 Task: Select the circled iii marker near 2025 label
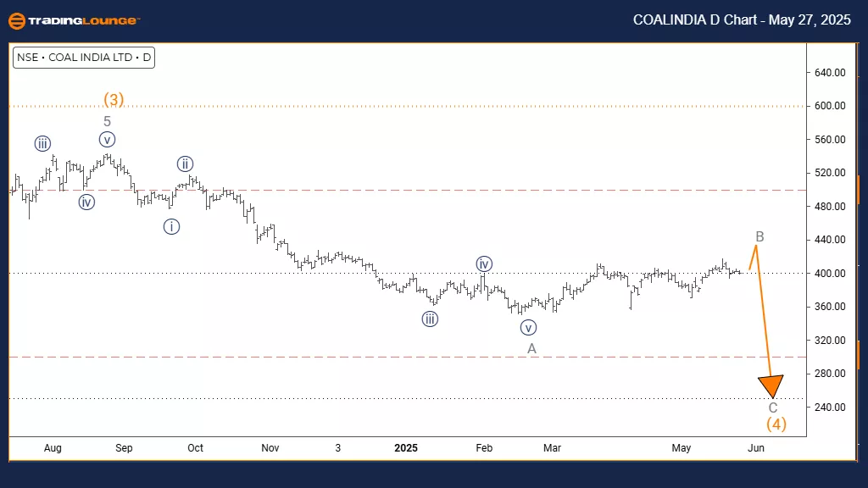click(x=431, y=319)
